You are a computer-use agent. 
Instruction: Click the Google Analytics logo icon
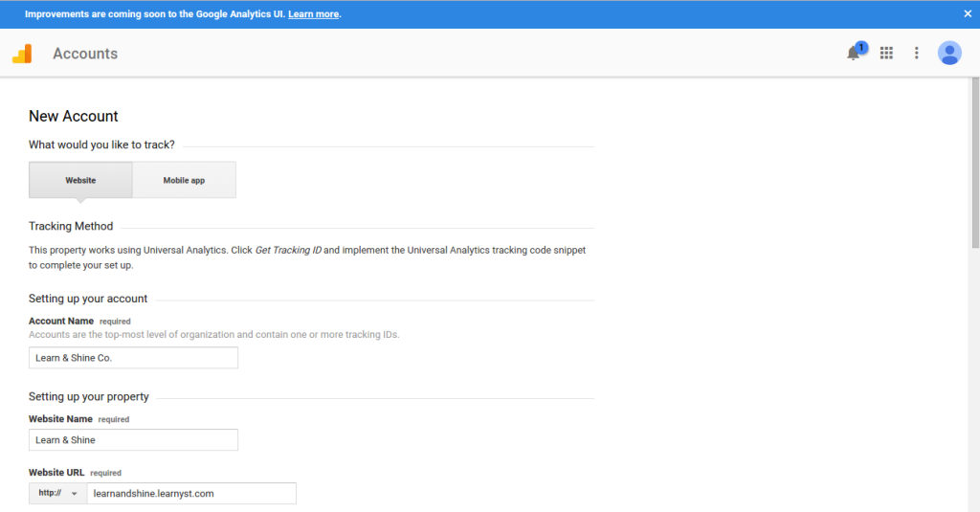point(22,54)
